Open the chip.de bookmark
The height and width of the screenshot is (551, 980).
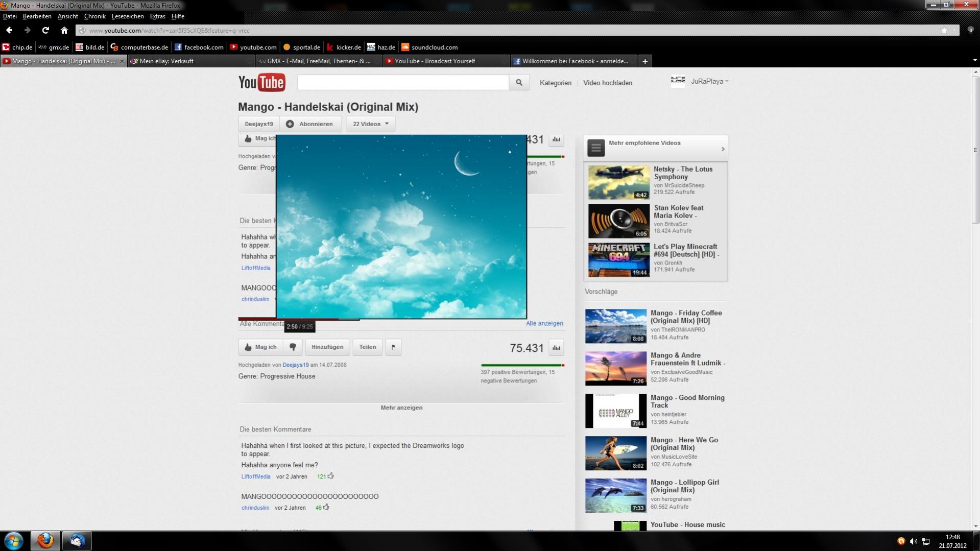(17, 47)
